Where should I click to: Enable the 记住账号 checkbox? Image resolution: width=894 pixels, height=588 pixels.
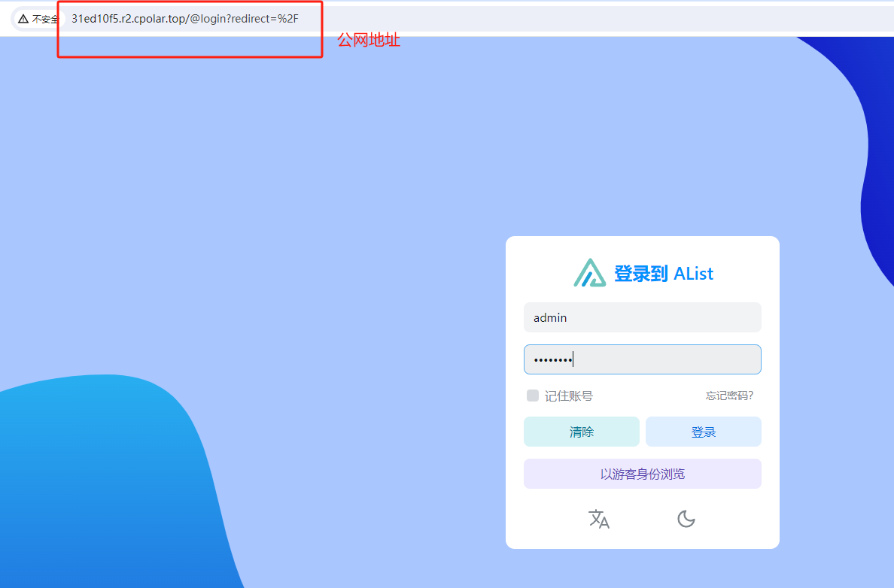(x=533, y=396)
